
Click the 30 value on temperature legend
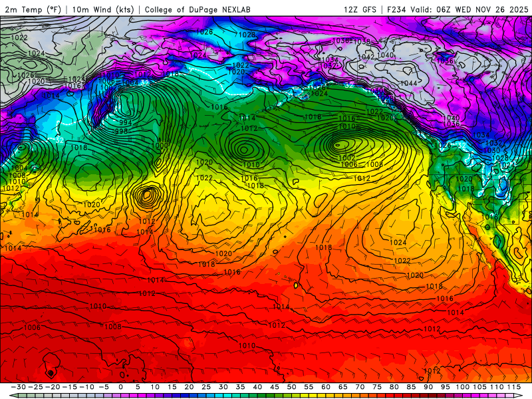click(x=223, y=387)
